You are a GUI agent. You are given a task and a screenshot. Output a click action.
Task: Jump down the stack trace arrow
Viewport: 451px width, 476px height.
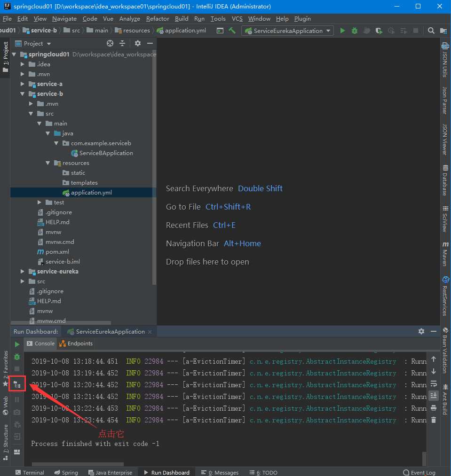point(434,371)
